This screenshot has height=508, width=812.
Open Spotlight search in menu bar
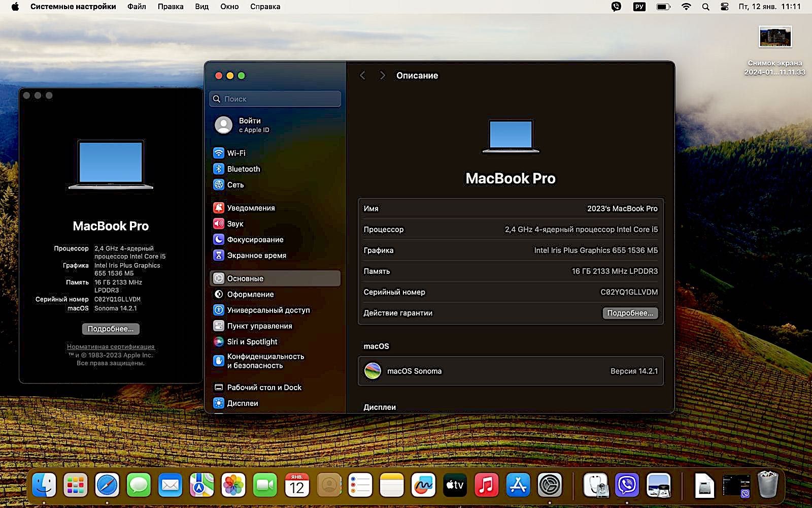tap(705, 7)
